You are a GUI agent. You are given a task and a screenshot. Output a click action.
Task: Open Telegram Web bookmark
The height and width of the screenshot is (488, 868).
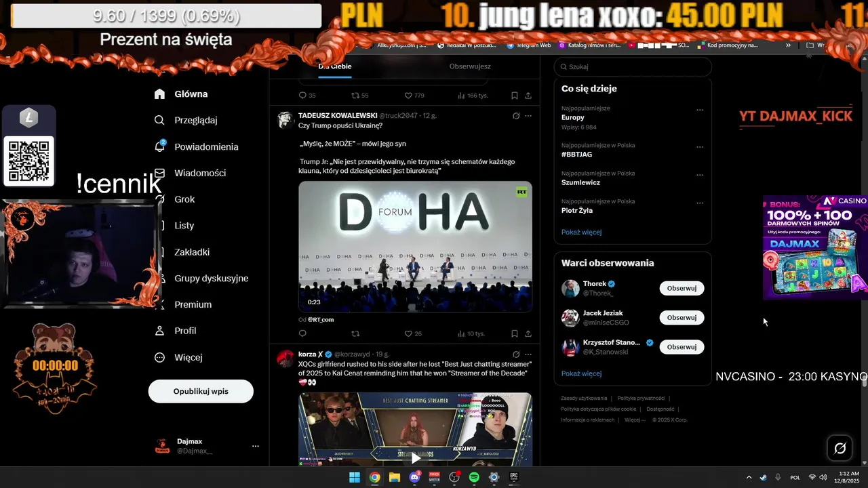click(528, 45)
